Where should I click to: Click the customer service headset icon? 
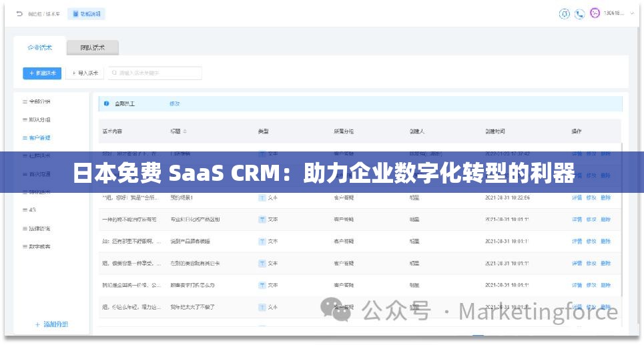click(565, 14)
